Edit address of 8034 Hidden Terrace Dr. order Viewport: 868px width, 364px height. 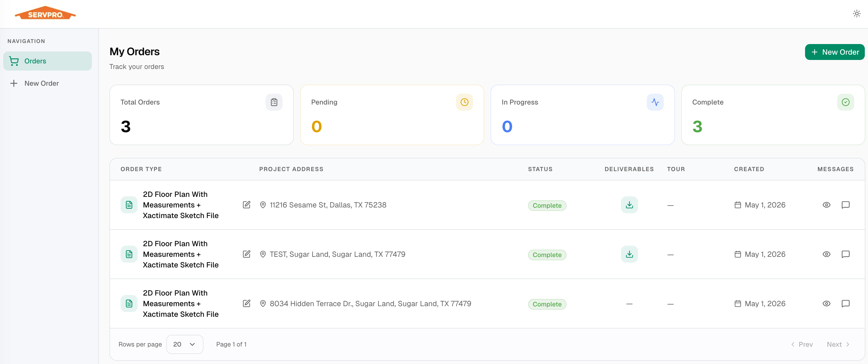[247, 304]
